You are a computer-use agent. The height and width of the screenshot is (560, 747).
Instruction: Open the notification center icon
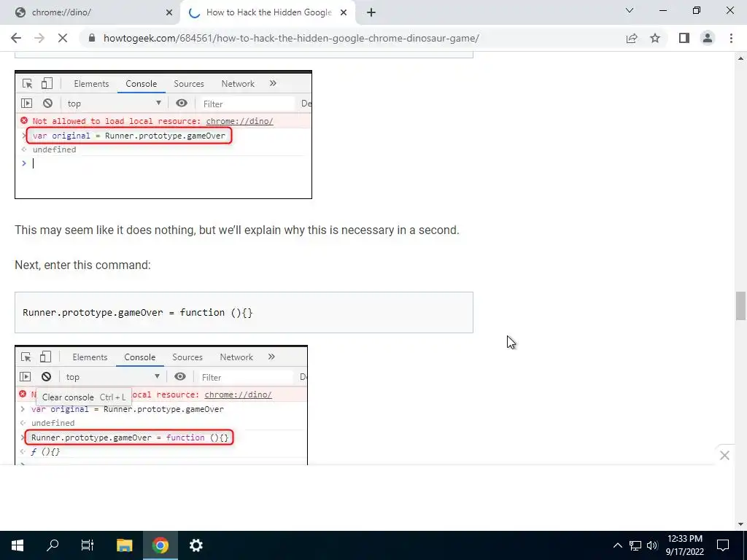tap(723, 545)
